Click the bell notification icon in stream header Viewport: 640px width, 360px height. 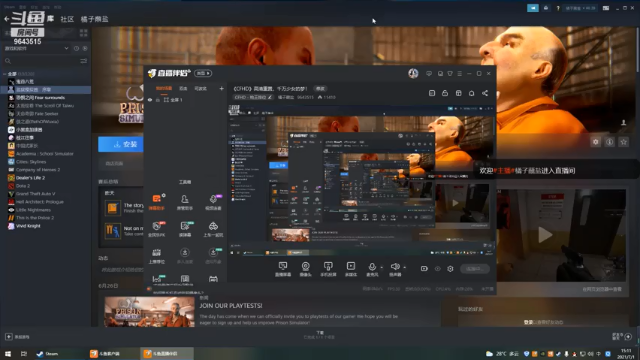coord(471,93)
